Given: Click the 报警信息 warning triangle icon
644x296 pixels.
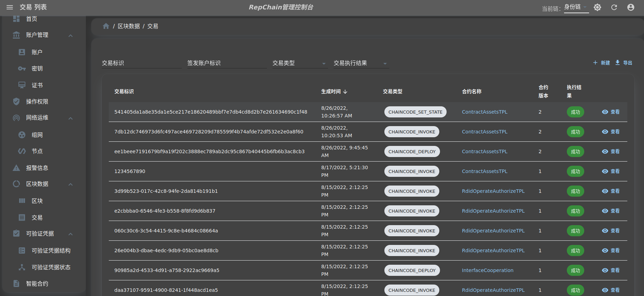Looking at the screenshot, I should 16,168.
